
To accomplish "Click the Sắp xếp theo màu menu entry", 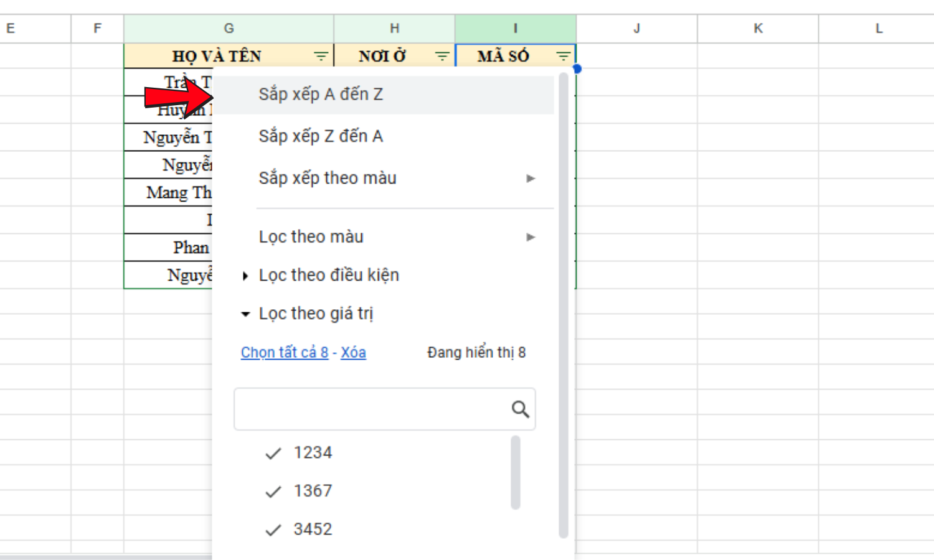I will 328,178.
